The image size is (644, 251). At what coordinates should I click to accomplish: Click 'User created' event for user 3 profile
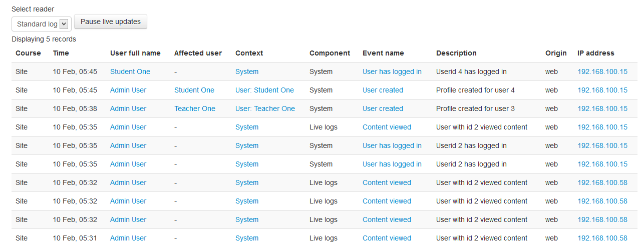[x=383, y=108]
